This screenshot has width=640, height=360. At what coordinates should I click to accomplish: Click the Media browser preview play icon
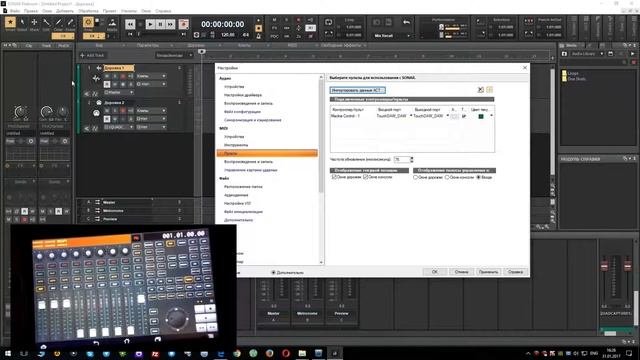tap(633, 54)
